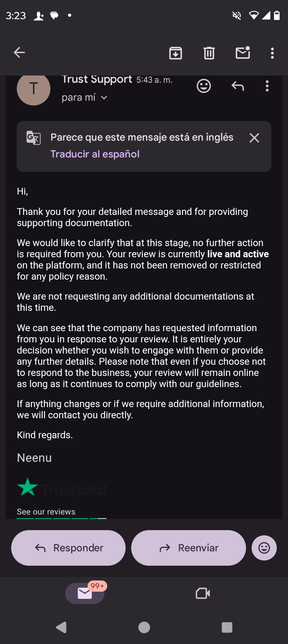Tap the back arrow to leave email
288x644 pixels.
[x=19, y=52]
